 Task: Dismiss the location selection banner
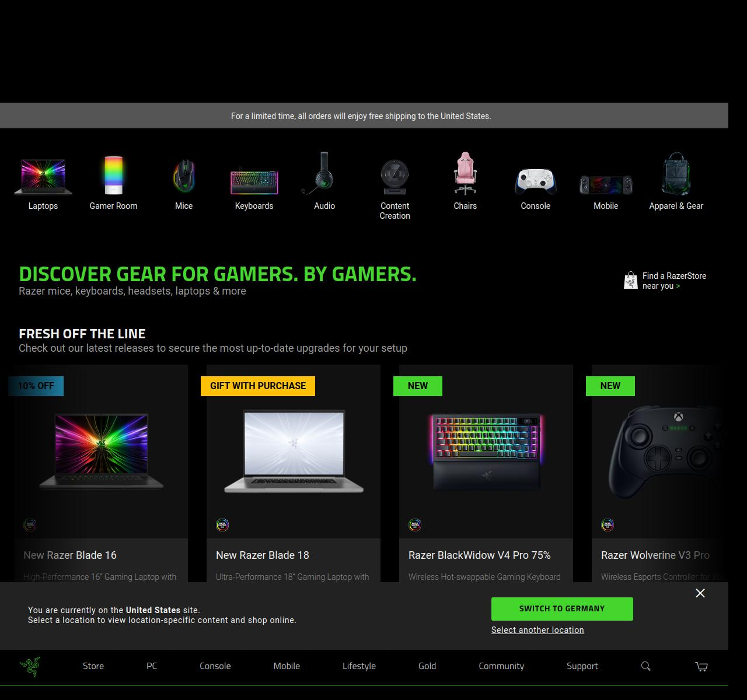(700, 593)
